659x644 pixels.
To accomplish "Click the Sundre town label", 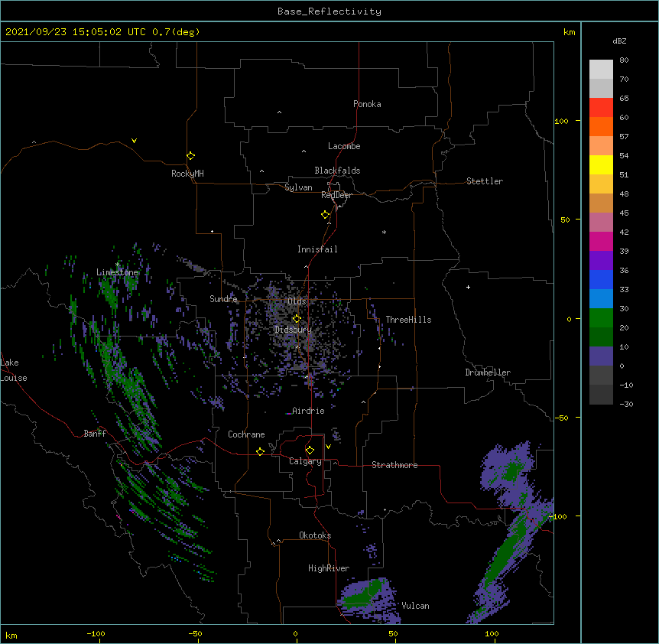I will click(x=223, y=299).
